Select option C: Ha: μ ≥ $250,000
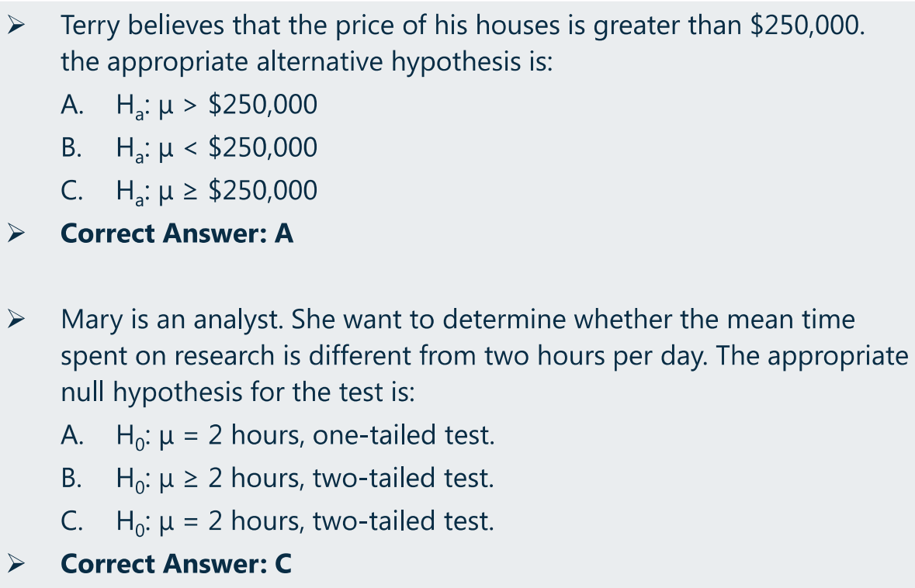Viewport: 915px width, 588px height. 189,191
